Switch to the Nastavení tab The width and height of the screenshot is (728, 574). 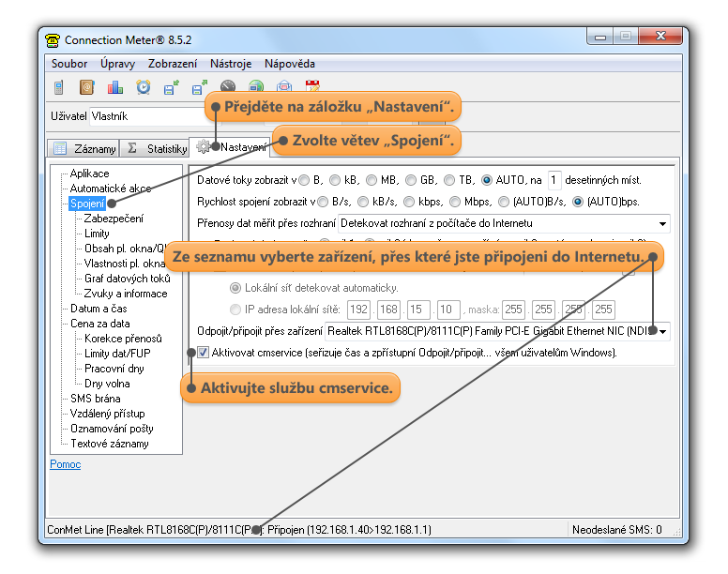[230, 147]
